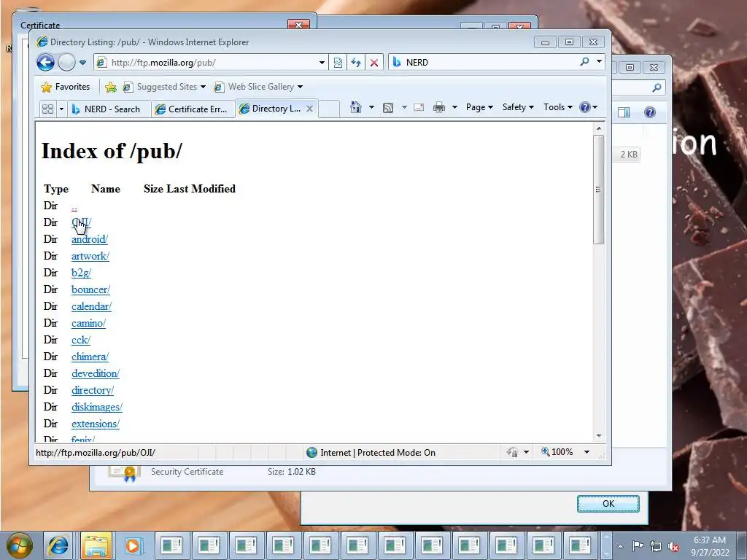
Task: Click the vertical scrollbar thumb
Action: [599, 190]
